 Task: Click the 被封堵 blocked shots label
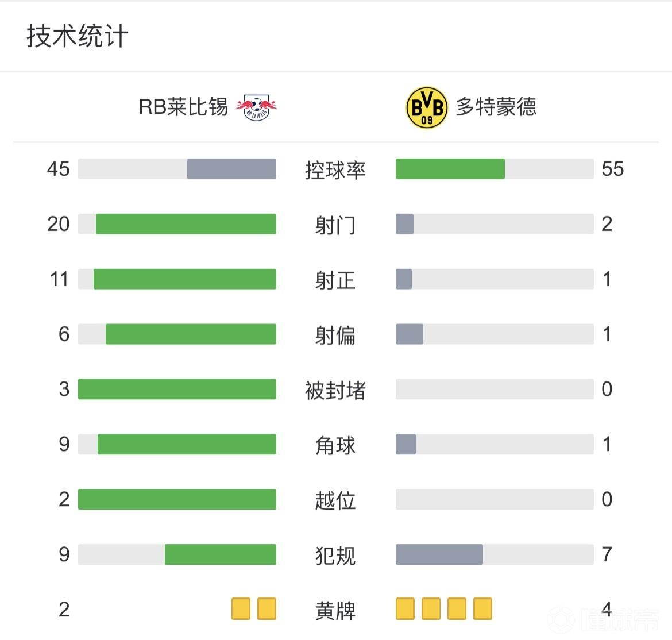point(335,390)
